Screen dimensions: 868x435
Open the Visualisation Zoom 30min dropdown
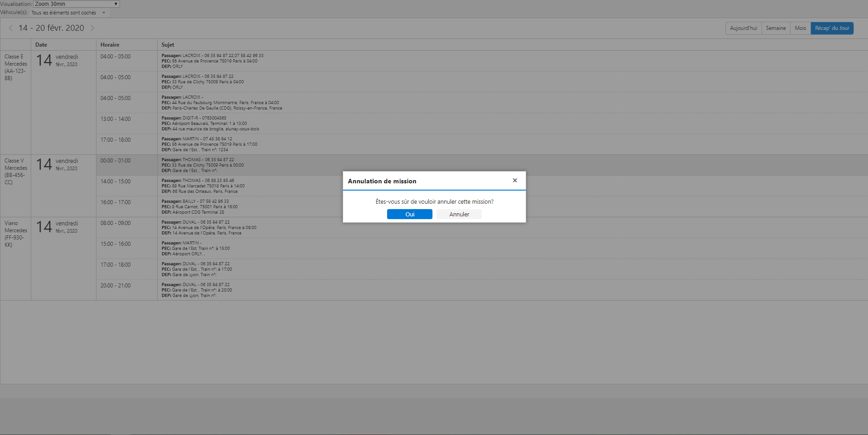(76, 4)
